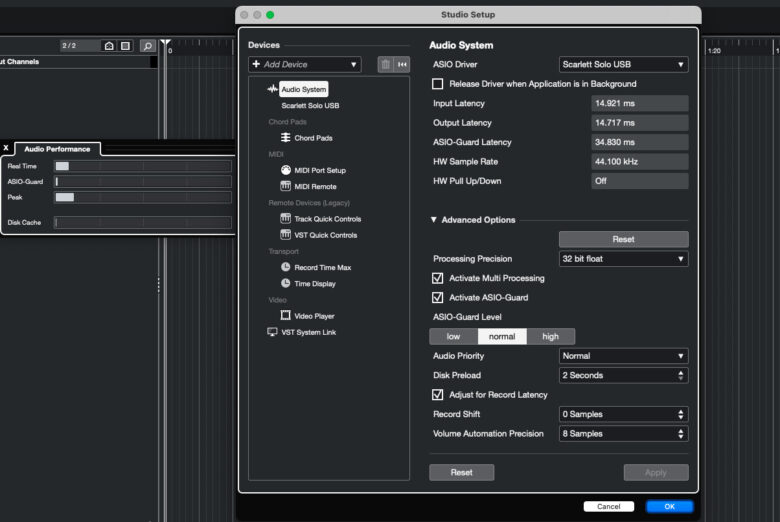The image size is (780, 522).
Task: Click Reset button above Processing Precision
Action: point(623,240)
